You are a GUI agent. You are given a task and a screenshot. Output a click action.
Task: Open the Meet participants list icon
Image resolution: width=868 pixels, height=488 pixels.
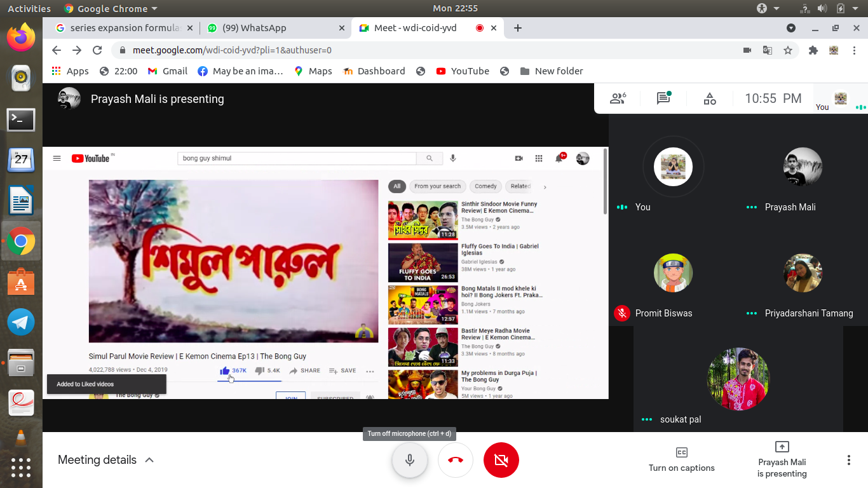coord(618,98)
